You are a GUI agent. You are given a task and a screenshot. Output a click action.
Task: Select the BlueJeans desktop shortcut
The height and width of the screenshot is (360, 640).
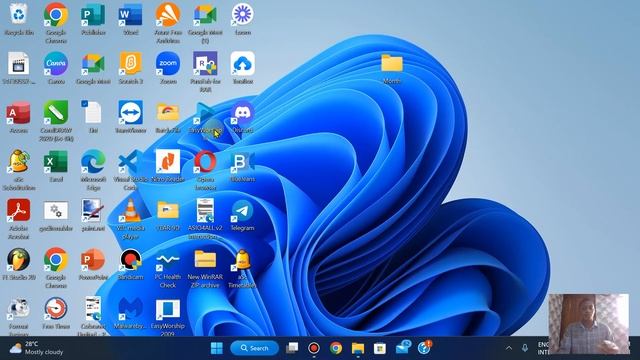coord(243,167)
